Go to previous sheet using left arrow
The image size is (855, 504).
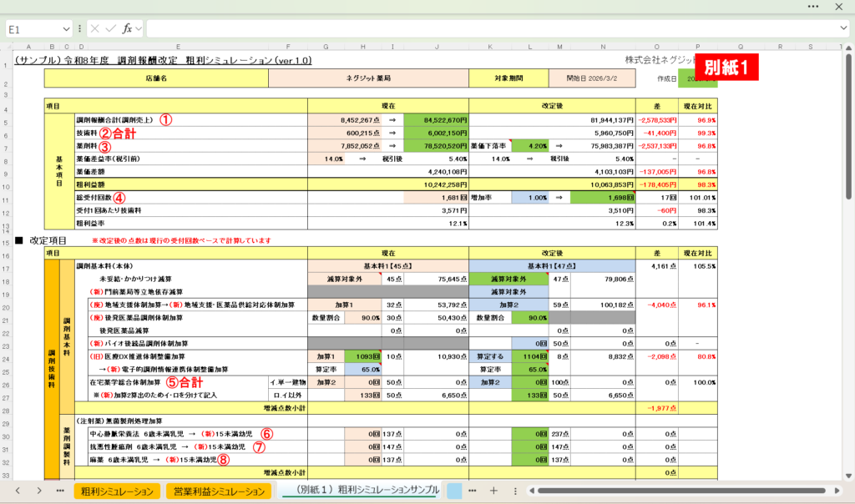(18, 490)
